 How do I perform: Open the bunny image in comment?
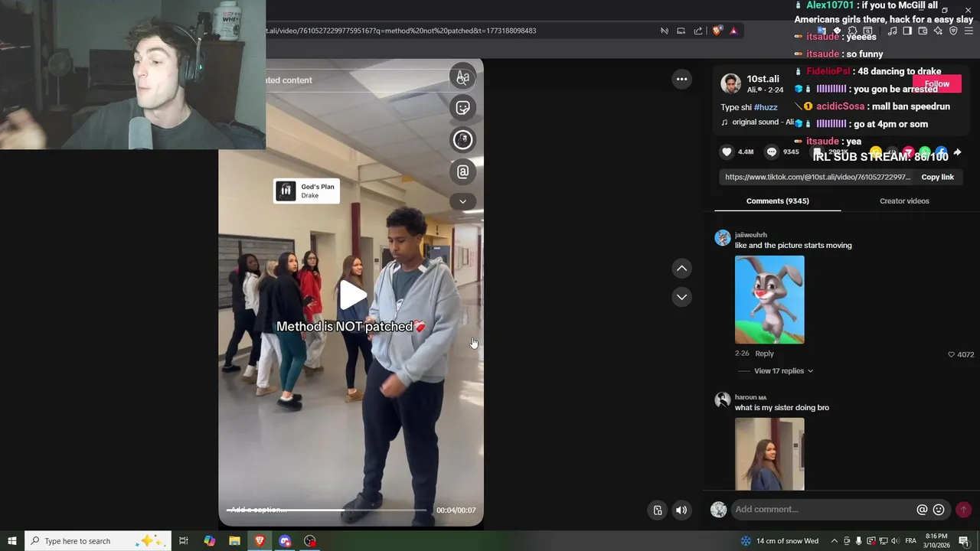[769, 299]
